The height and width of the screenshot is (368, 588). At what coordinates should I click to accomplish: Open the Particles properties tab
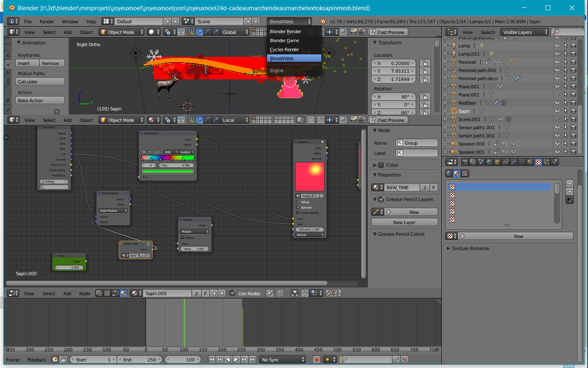[x=546, y=162]
